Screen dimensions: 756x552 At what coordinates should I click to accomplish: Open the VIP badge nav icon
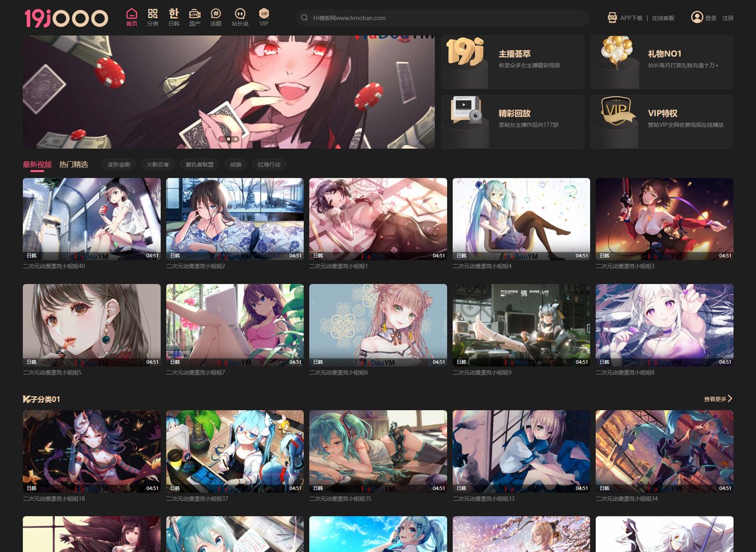[264, 13]
